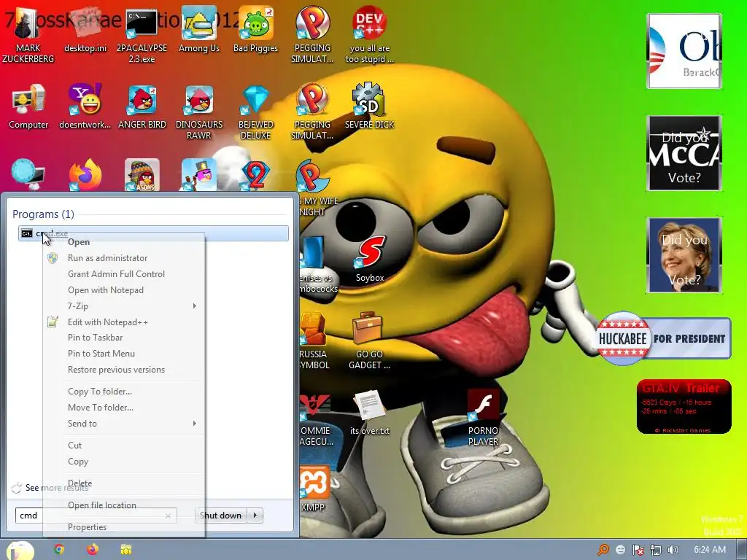Choose Pin to Taskbar
Screen dimensions: 747x560
[124, 338]
